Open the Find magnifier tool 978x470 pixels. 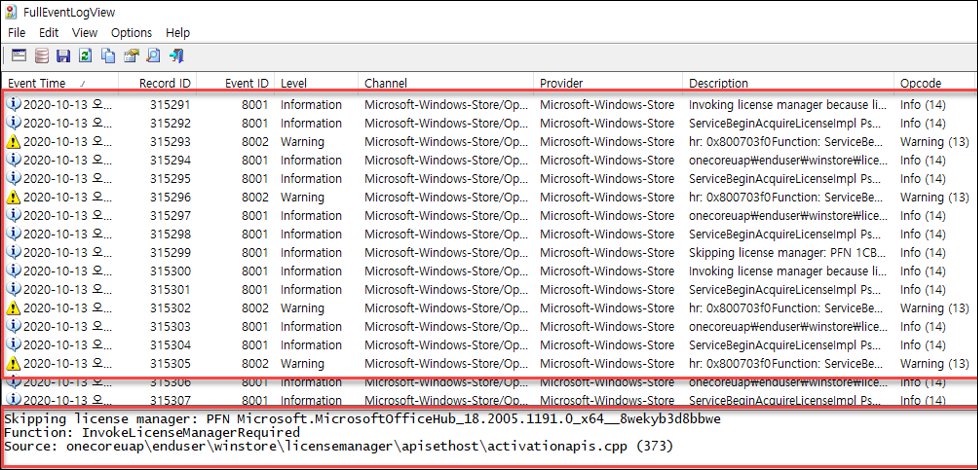(x=153, y=56)
